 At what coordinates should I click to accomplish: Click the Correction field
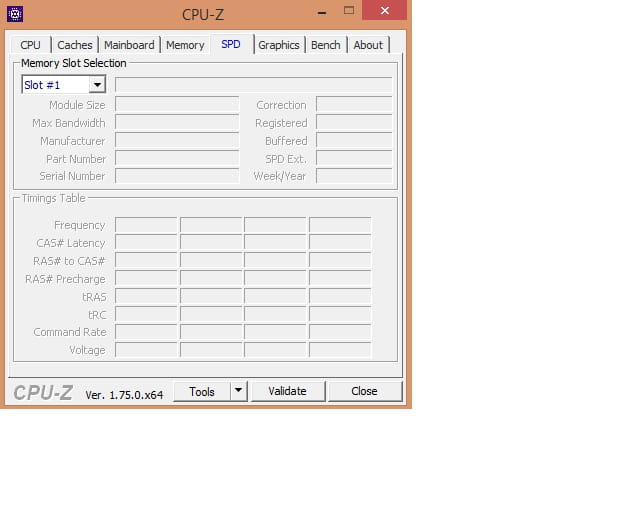[x=354, y=105]
